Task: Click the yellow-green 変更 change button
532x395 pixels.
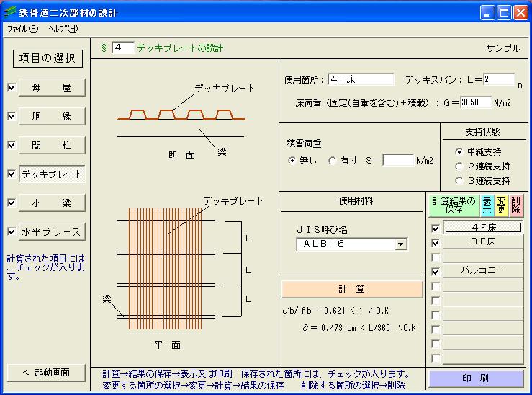Action: point(502,205)
